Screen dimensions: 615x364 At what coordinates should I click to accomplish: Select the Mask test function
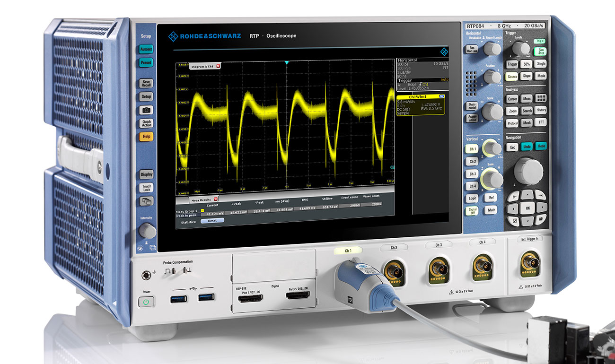(x=527, y=122)
